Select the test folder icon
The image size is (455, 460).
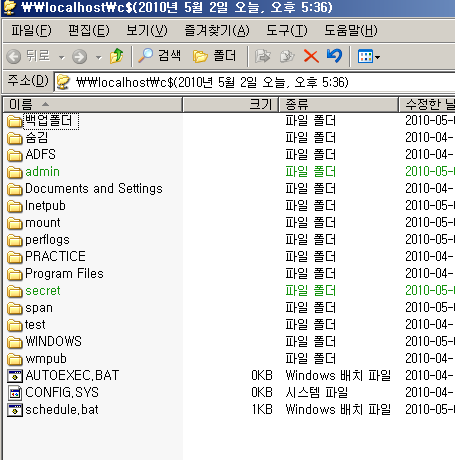coord(15,325)
